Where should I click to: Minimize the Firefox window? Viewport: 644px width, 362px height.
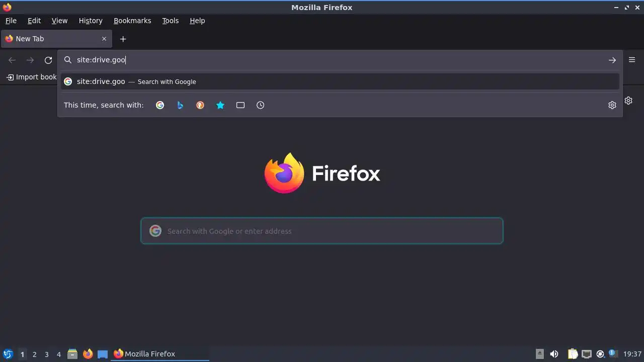click(x=616, y=8)
